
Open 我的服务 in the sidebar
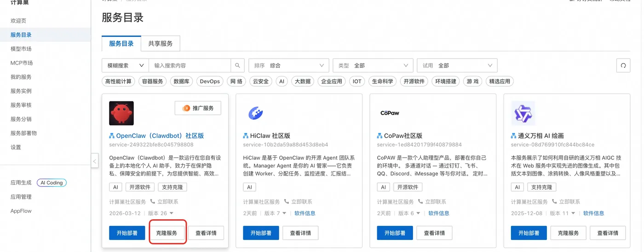21,77
